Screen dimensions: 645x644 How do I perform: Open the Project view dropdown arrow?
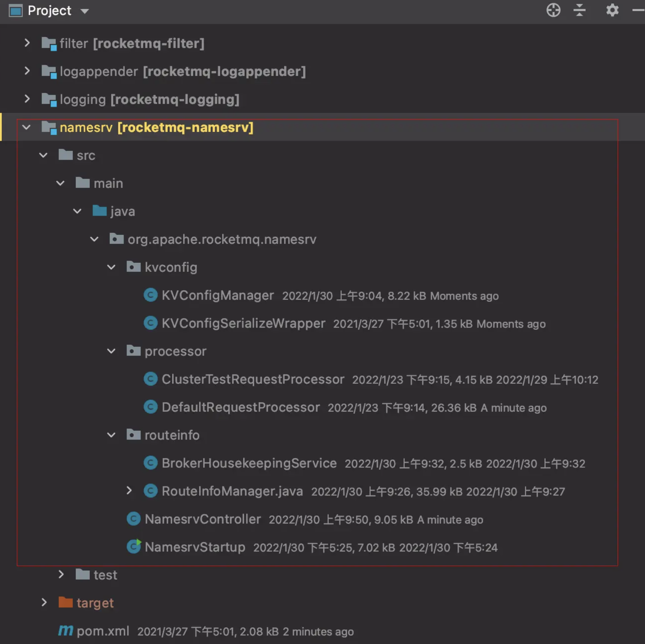(85, 11)
